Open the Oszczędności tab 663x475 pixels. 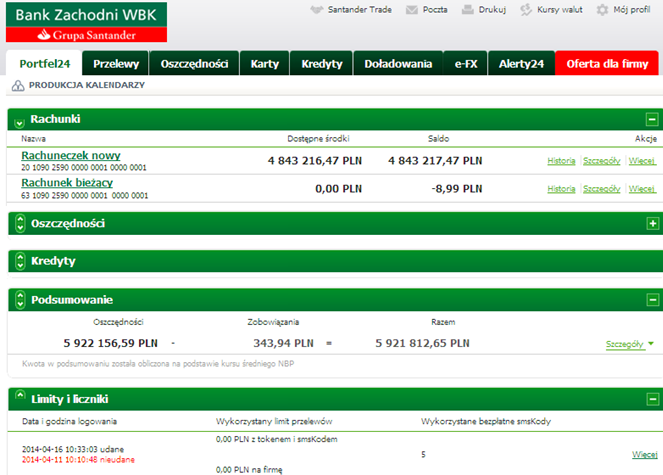(194, 63)
